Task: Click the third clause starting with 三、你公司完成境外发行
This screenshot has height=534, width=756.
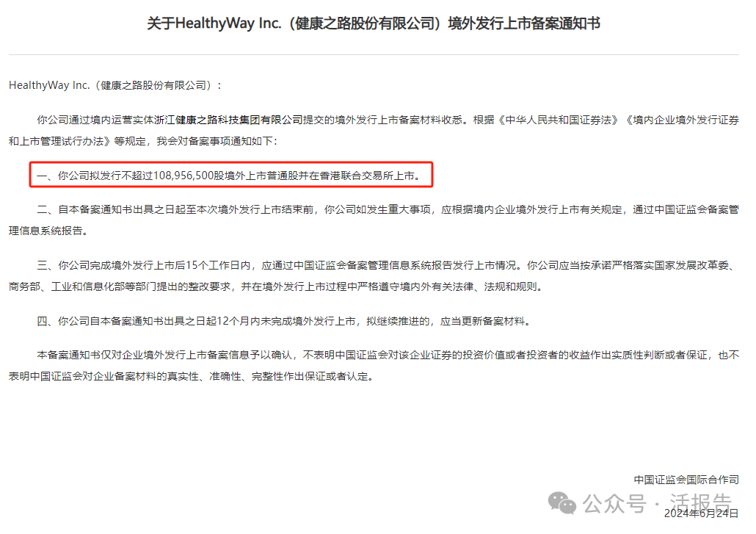Action: 374,276
